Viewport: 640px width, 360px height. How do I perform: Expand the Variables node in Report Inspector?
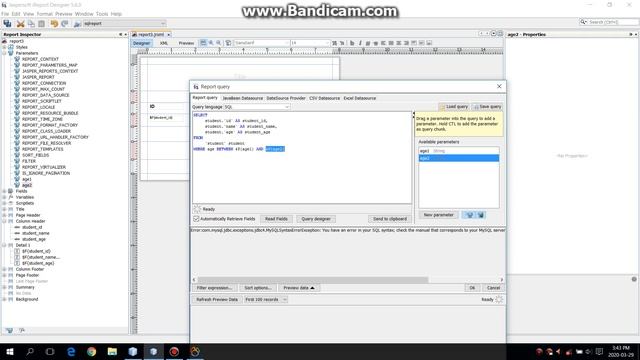coord(5,197)
